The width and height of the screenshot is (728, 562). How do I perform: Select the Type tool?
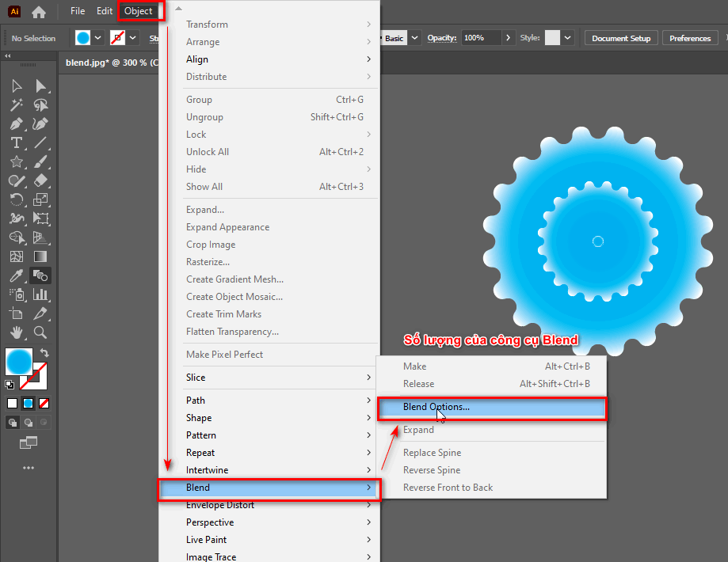click(16, 143)
